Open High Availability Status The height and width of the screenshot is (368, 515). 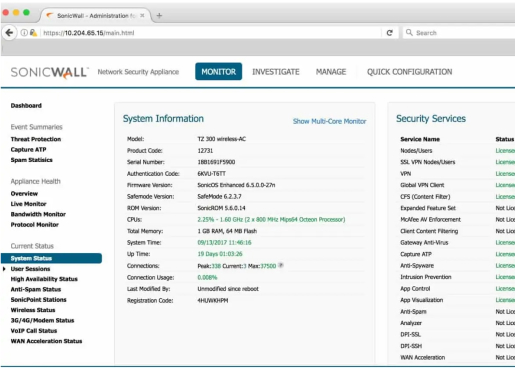pos(44,279)
